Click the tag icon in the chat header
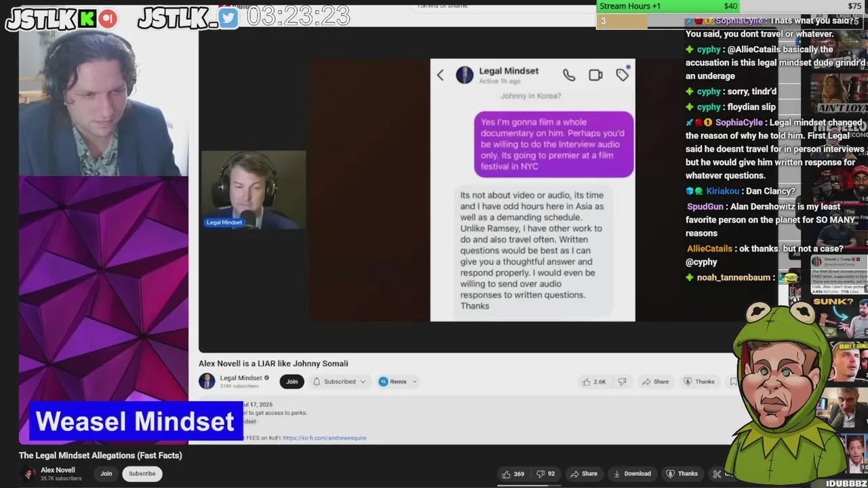 pos(623,75)
